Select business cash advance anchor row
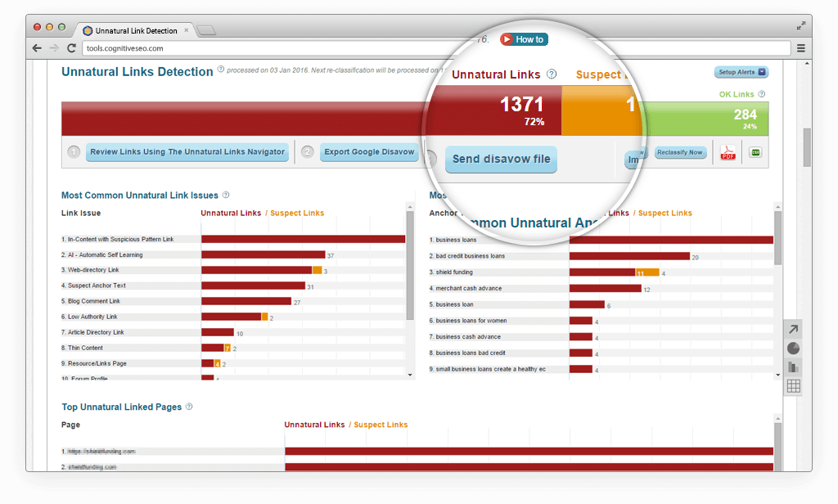838x504 pixels. click(601, 337)
